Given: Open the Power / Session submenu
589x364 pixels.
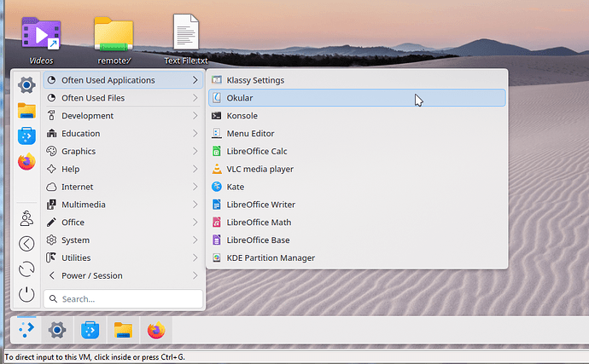Looking at the screenshot, I should pos(123,275).
